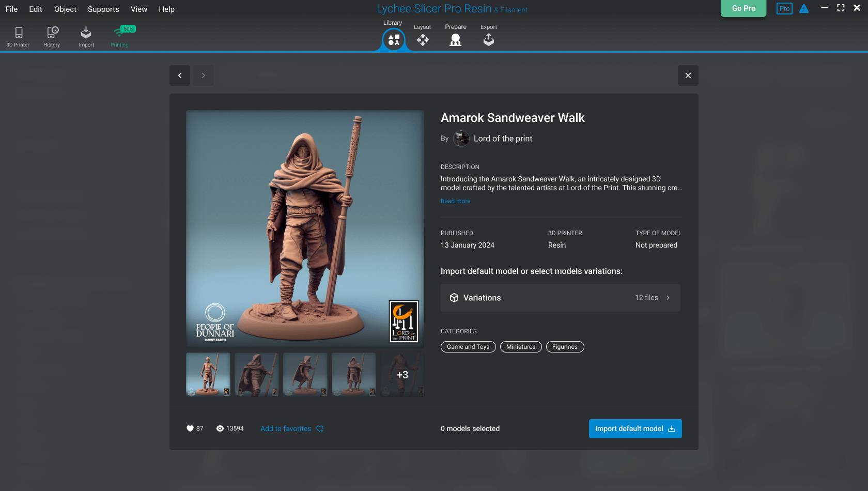The width and height of the screenshot is (868, 491).
Task: Select the Figurines category tag
Action: coord(565,347)
